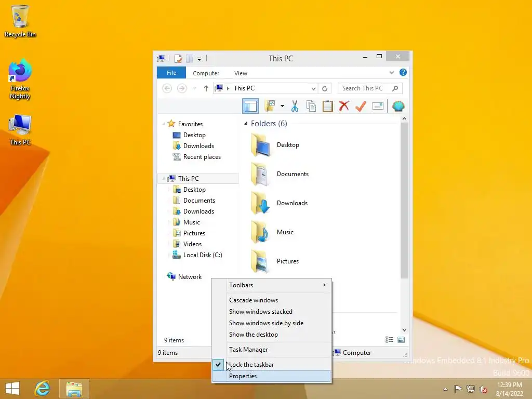Click the File Explorer taskbar button
Image resolution: width=532 pixels, height=399 pixels.
coord(74,389)
